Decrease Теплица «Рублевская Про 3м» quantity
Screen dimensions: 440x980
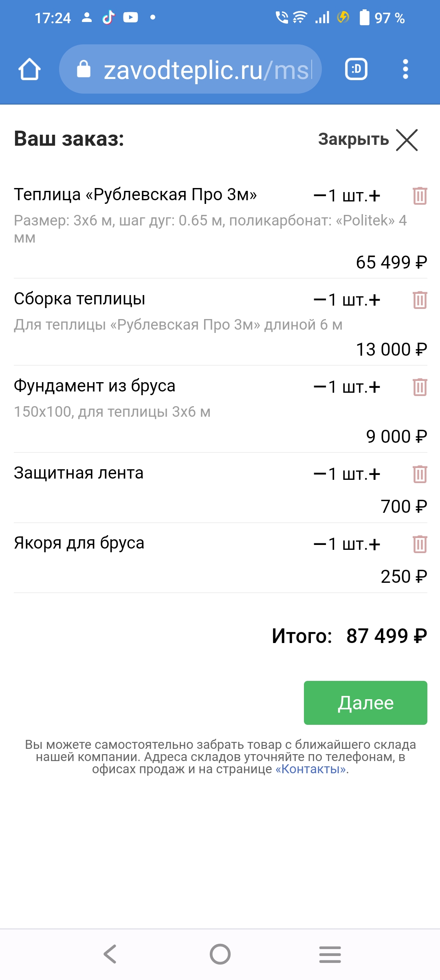(x=320, y=196)
